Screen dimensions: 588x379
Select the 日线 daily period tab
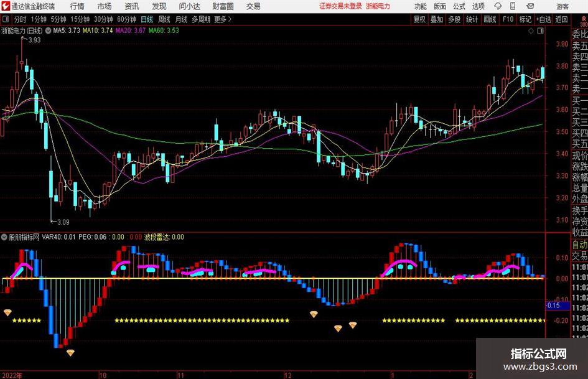click(147, 19)
